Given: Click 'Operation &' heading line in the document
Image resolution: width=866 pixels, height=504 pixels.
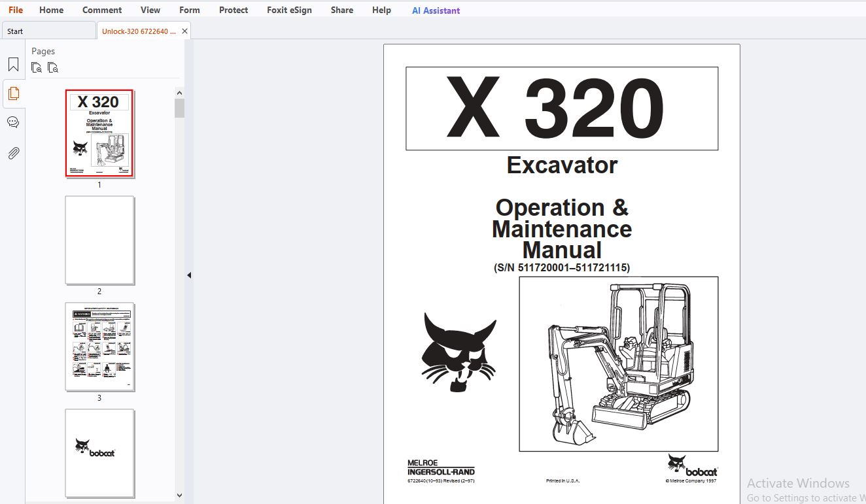Looking at the screenshot, I should tap(562, 207).
